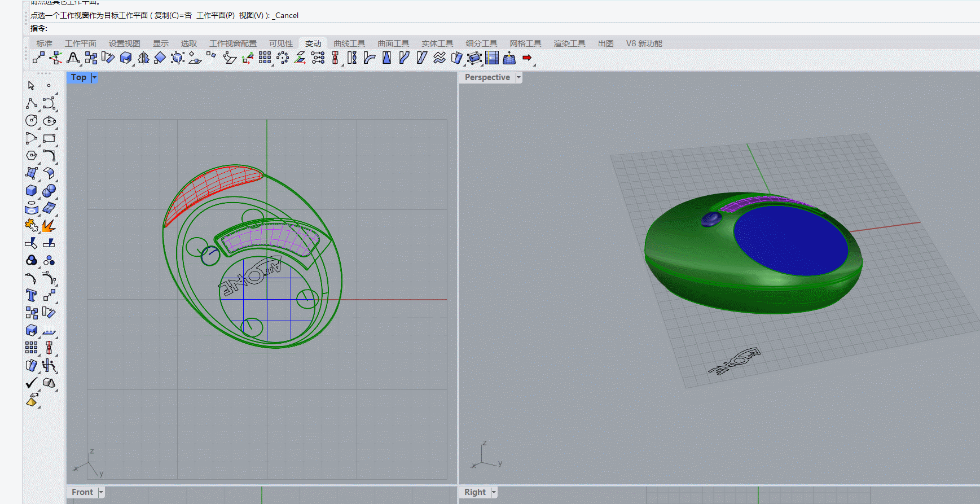This screenshot has height=504, width=980.
Task: Select the Circle drawing tool
Action: coord(32,120)
